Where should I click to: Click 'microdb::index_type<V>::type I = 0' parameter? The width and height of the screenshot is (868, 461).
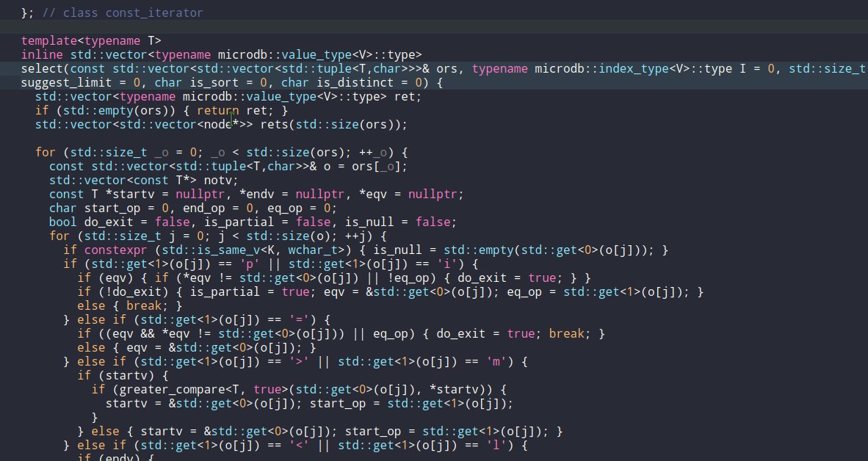(654, 68)
